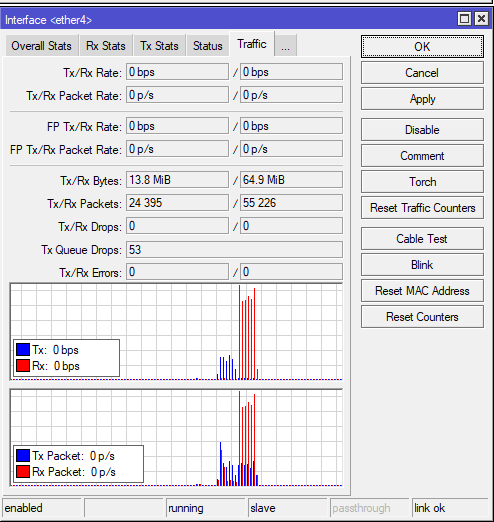Run the Cable Test
The height and width of the screenshot is (522, 494).
(x=422, y=239)
